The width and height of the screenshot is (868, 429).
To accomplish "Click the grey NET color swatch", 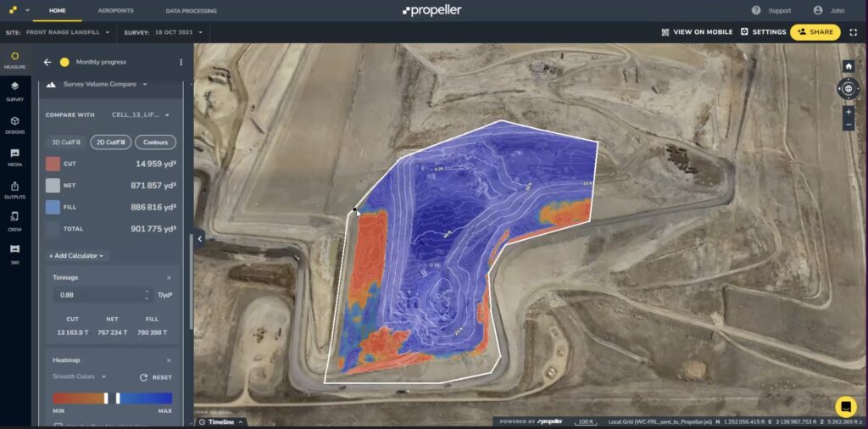I will tap(53, 186).
